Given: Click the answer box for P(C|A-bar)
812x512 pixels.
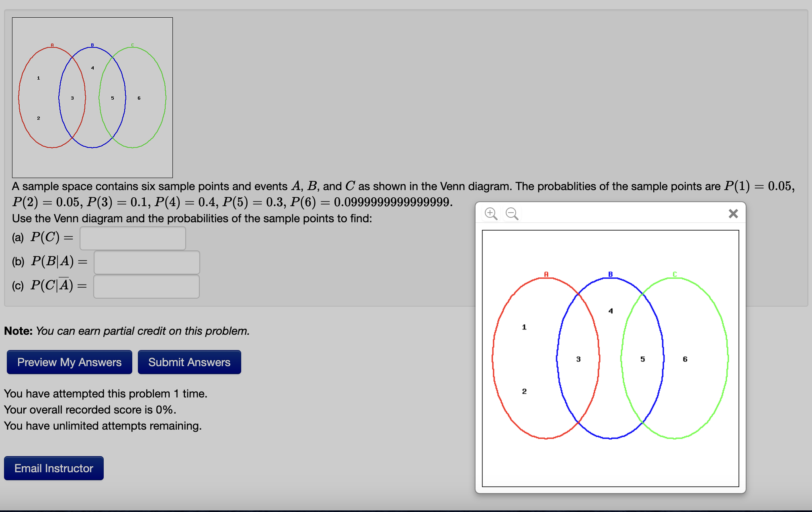Looking at the screenshot, I should [146, 286].
